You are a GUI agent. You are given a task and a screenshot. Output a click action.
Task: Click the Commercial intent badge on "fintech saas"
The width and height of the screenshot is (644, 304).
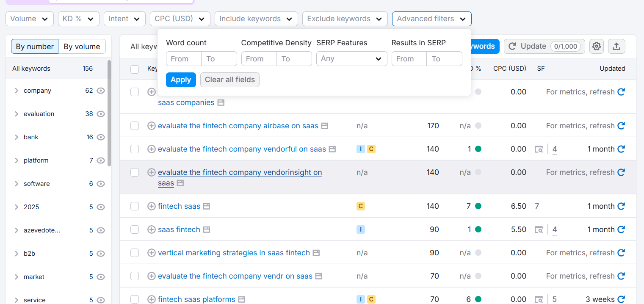point(361,206)
